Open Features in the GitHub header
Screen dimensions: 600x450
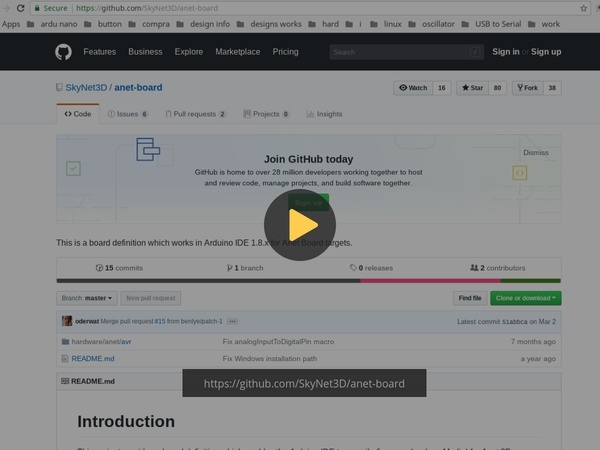pos(99,52)
